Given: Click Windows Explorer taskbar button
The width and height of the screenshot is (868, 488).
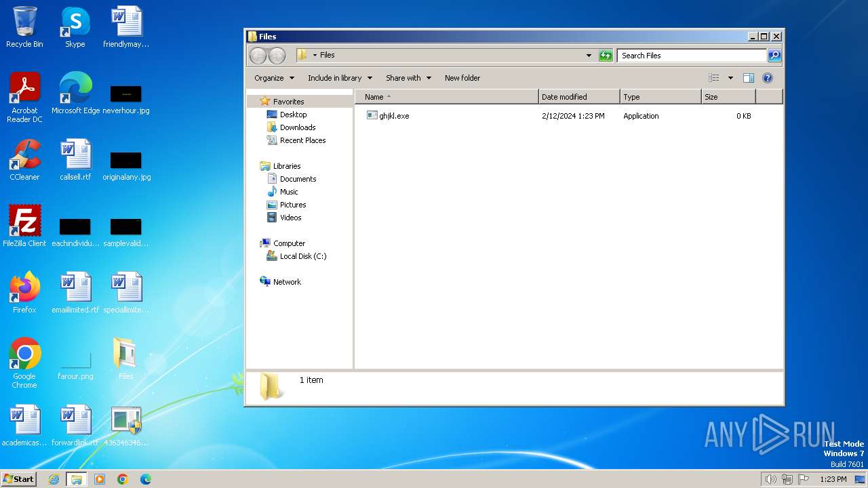Looking at the screenshot, I should 77,479.
